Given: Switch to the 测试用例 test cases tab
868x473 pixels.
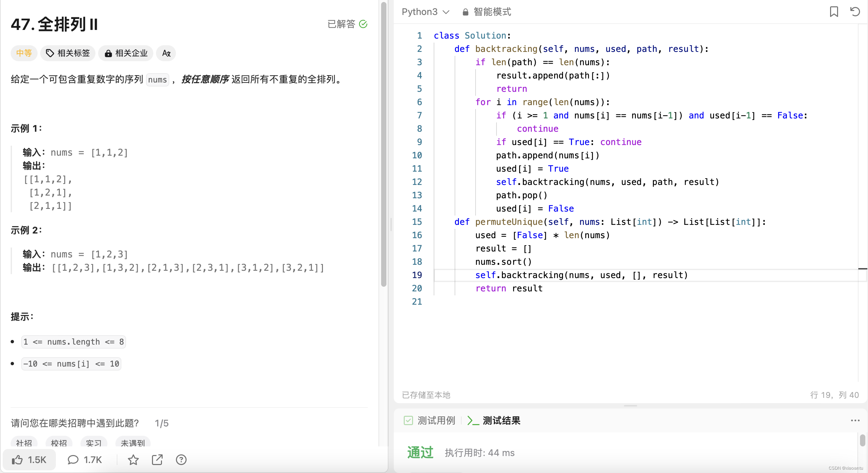Looking at the screenshot, I should click(x=429, y=420).
